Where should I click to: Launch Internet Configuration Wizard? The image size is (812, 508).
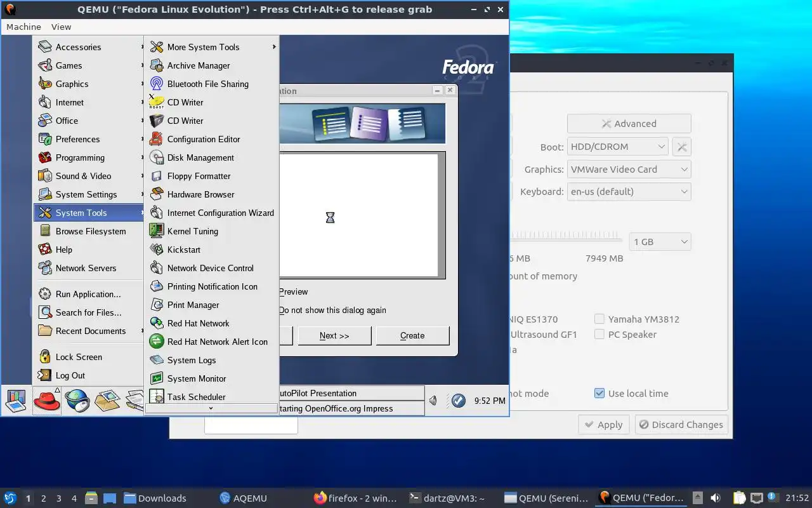pos(211,213)
